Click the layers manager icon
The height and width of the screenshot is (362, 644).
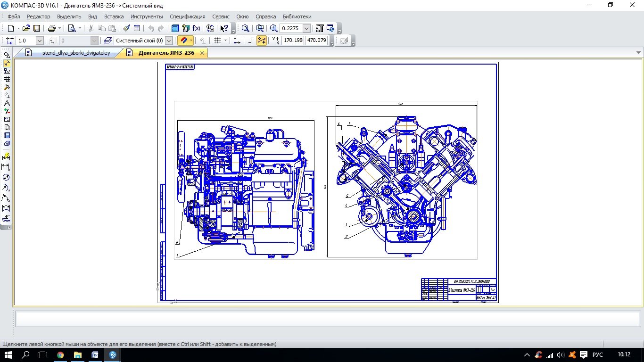pyautogui.click(x=108, y=41)
